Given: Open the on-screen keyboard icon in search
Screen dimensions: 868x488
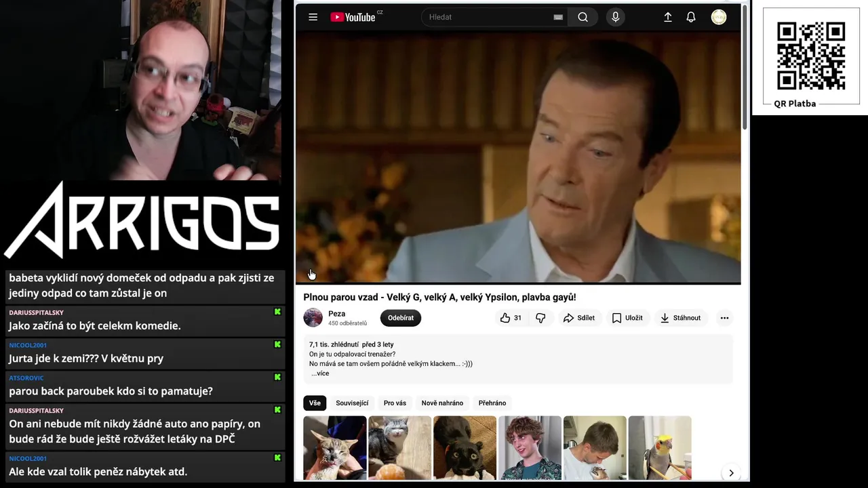Looking at the screenshot, I should (558, 18).
